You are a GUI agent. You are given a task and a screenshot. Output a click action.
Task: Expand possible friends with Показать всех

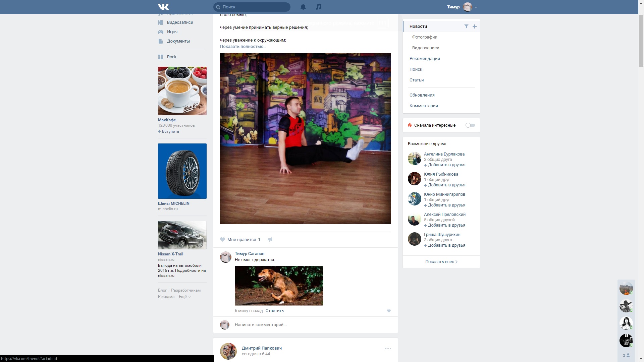(x=441, y=262)
